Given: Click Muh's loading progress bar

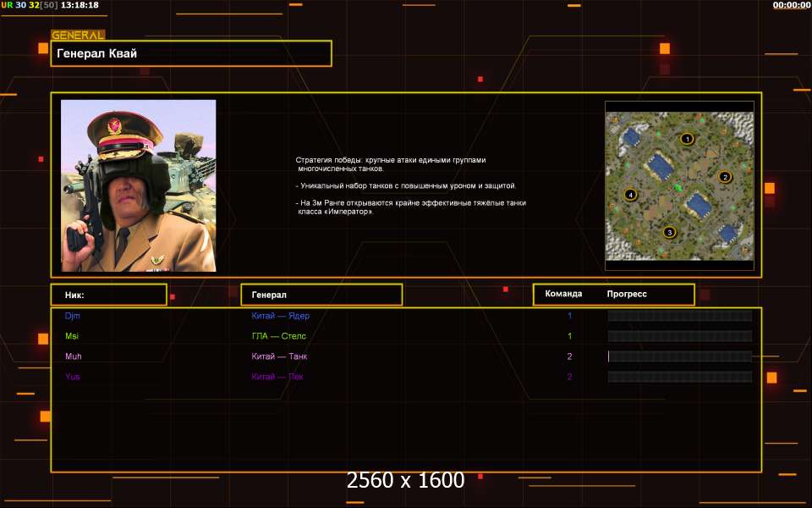Looking at the screenshot, I should pos(680,356).
